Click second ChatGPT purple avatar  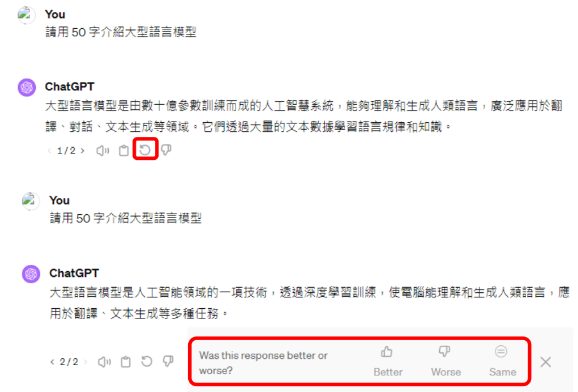31,274
